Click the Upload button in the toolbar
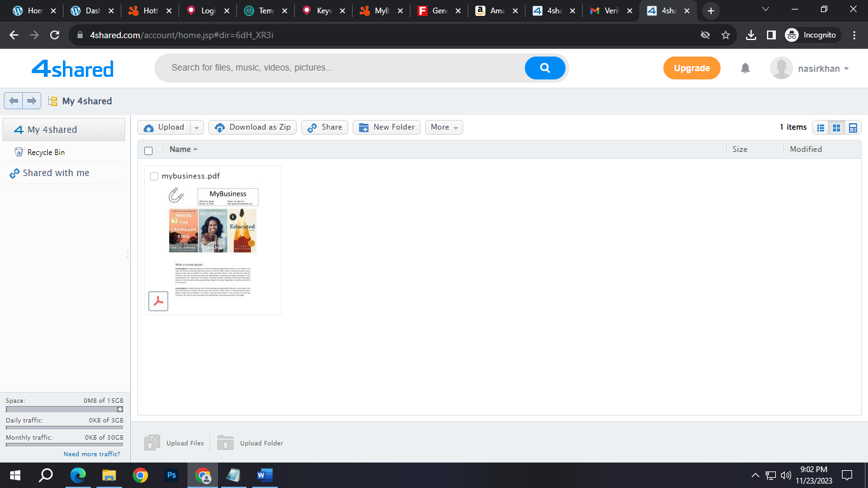The image size is (868, 488). [164, 128]
